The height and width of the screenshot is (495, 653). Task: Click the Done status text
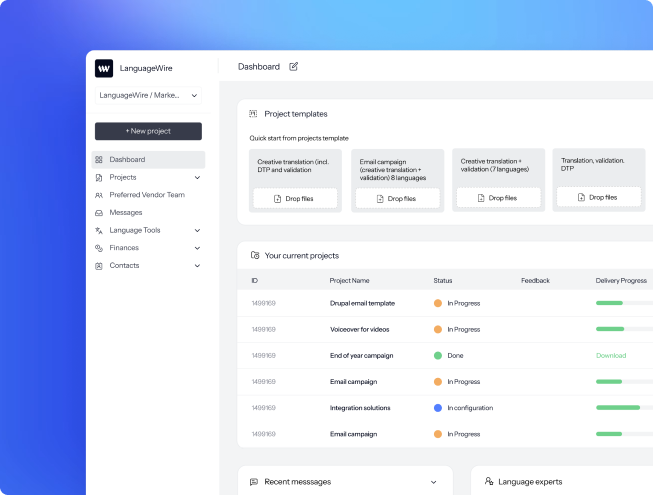455,356
